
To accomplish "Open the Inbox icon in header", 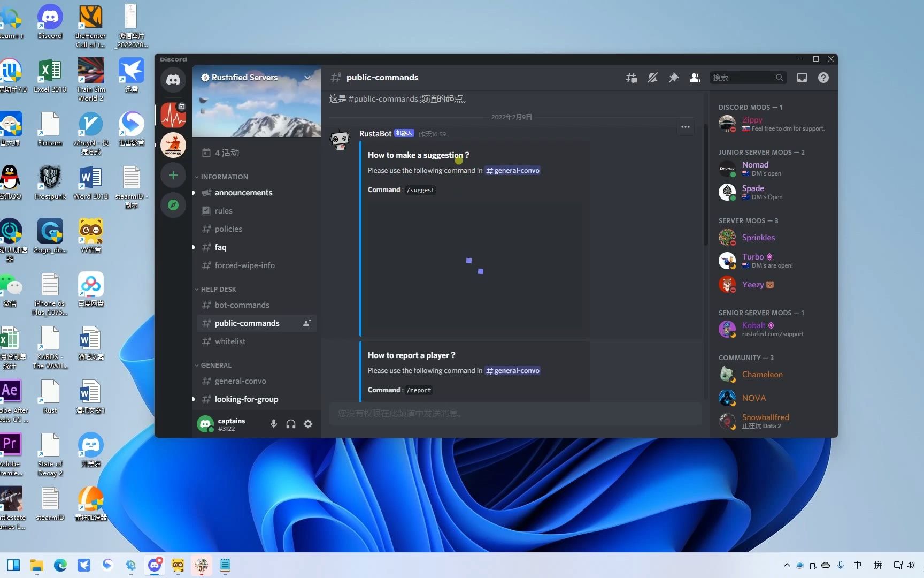I will 802,78.
